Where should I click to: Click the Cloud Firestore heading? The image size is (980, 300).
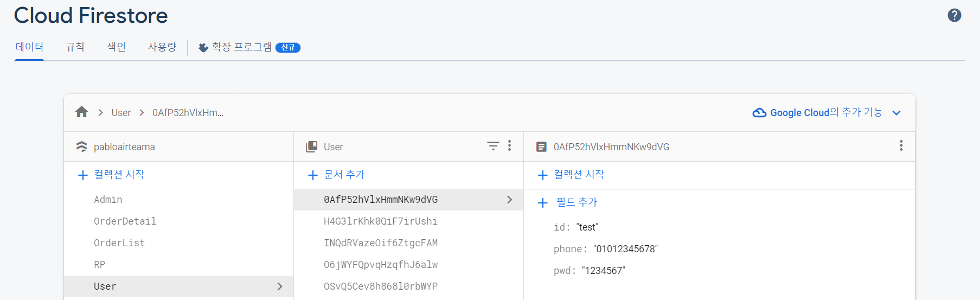[x=91, y=15]
